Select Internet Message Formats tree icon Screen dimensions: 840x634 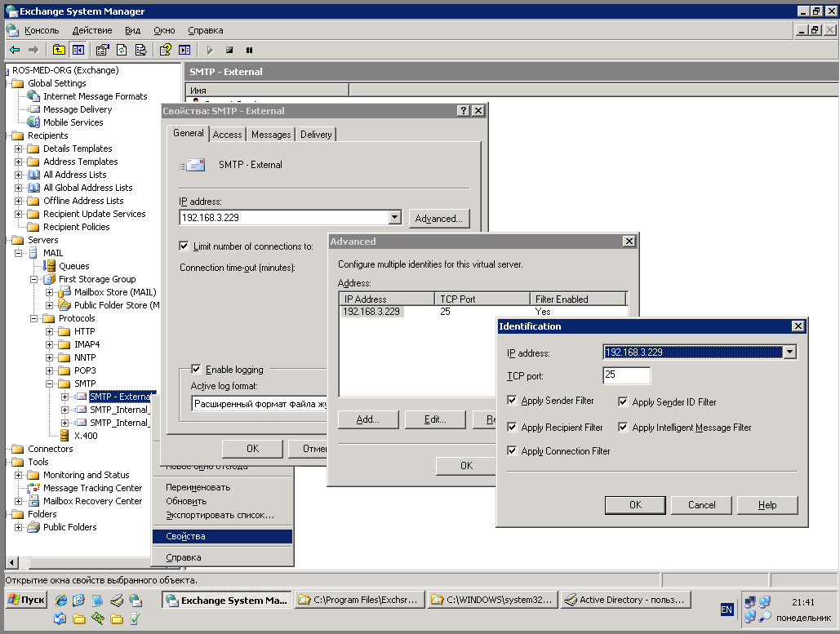click(33, 96)
